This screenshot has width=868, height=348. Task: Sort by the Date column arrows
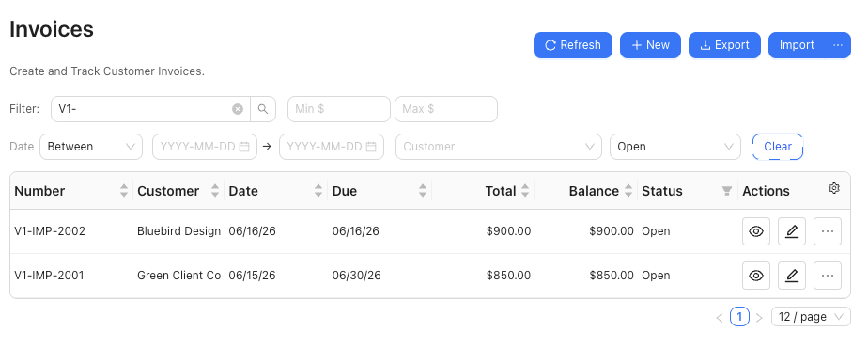[318, 191]
